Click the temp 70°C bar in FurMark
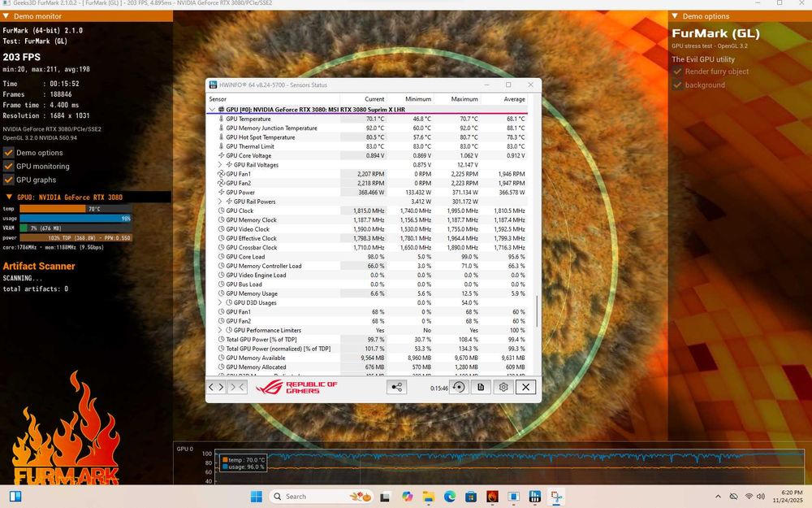This screenshot has height=508, width=812. (x=76, y=209)
